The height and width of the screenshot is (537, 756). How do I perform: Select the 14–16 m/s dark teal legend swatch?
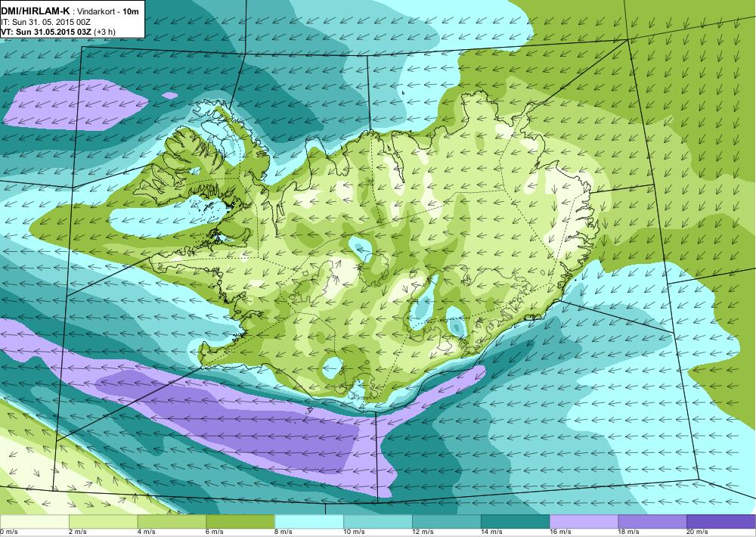[516, 521]
